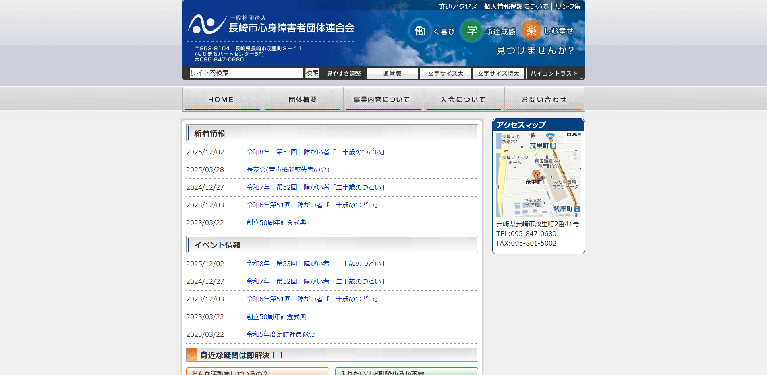Click the orange square icon beside 身近な疑問は即解決
Viewport: 767px width, 375px height.
(x=191, y=355)
